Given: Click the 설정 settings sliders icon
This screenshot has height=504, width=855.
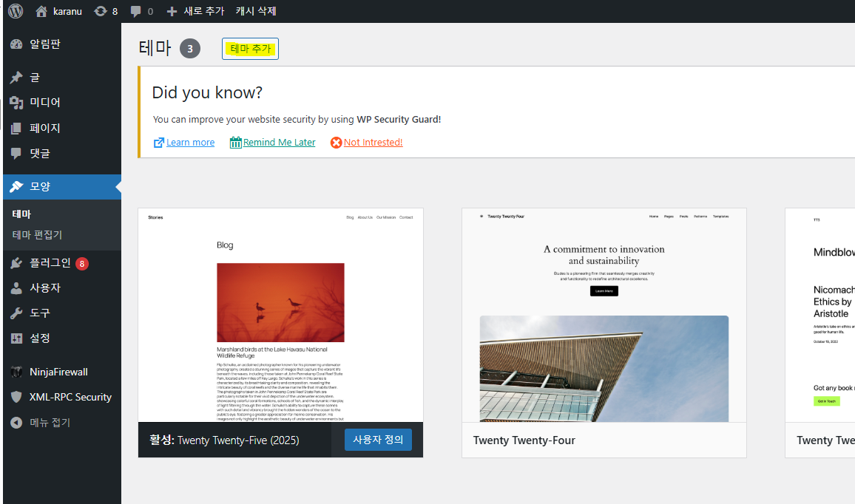Looking at the screenshot, I should (16, 338).
